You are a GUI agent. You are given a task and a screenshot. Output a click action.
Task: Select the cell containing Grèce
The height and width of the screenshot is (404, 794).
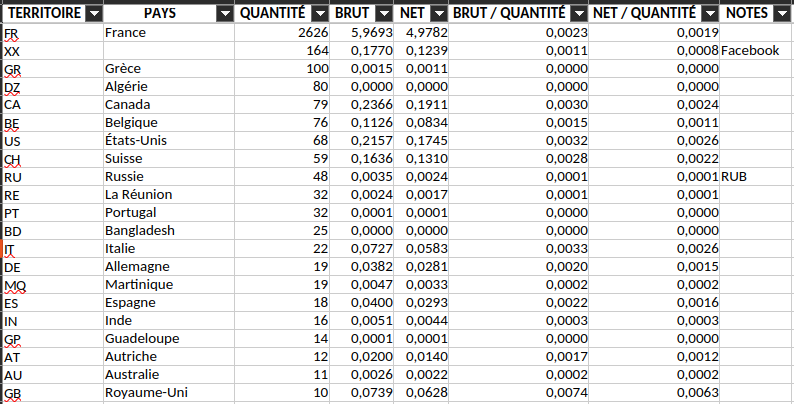[169, 69]
